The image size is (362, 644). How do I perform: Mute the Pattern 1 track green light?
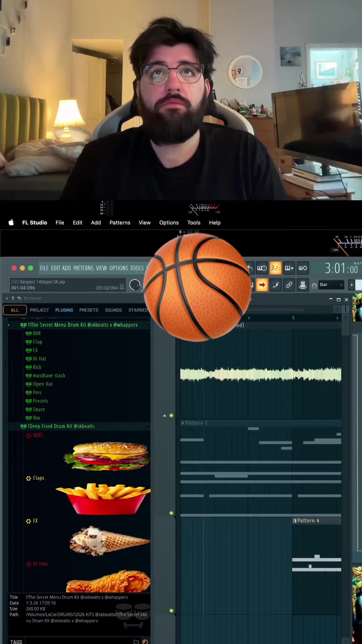171,513
